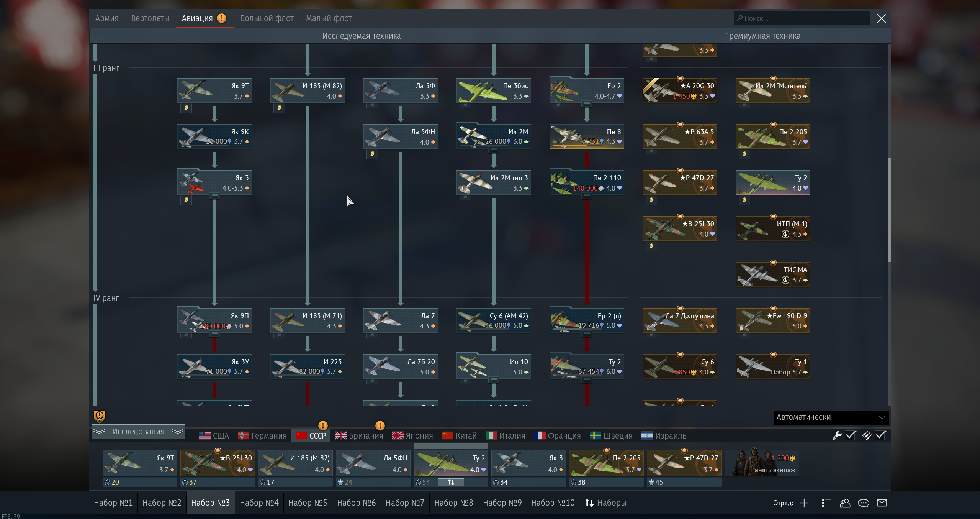980x519 pixels.
Task: Select the Набор №10 preset tab
Action: tap(553, 503)
